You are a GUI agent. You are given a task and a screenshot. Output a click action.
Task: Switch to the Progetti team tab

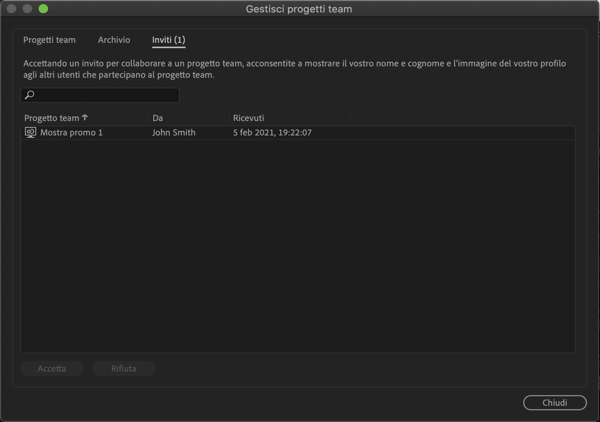49,40
